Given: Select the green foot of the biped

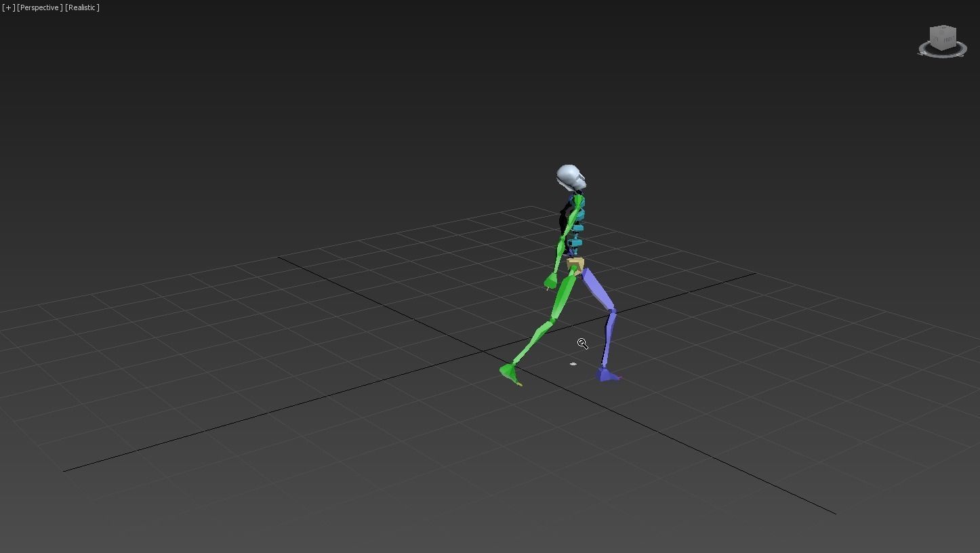Looking at the screenshot, I should 510,373.
